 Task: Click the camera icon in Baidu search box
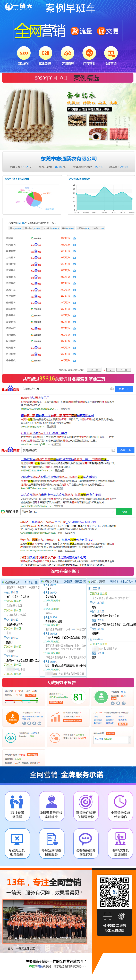112,389
